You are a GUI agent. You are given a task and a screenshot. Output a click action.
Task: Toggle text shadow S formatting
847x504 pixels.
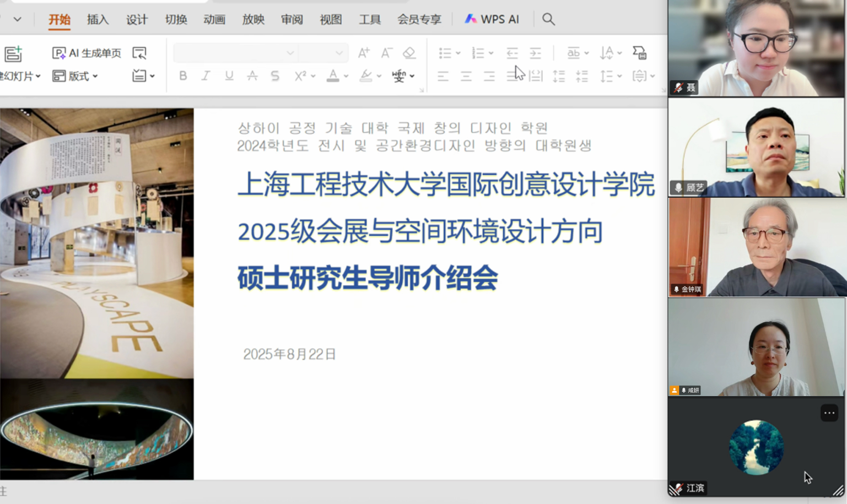[x=275, y=76]
